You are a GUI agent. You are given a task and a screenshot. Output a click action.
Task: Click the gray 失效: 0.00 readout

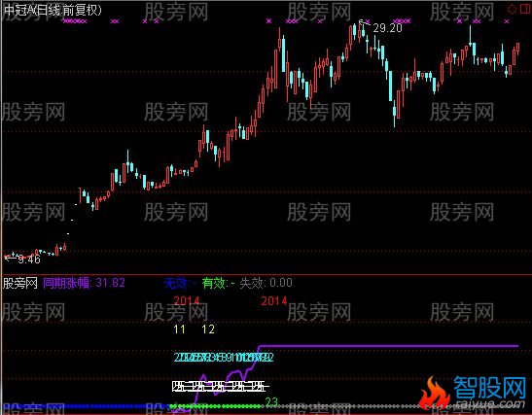(x=266, y=283)
